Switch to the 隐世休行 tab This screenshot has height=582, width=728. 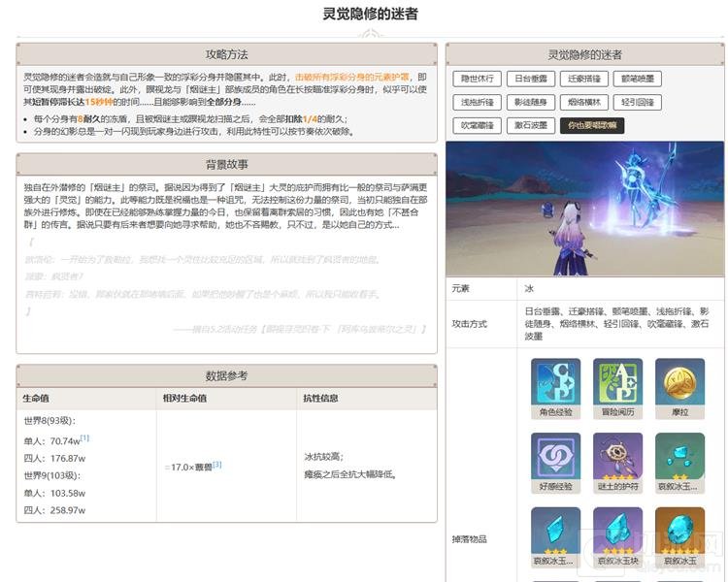click(x=478, y=79)
